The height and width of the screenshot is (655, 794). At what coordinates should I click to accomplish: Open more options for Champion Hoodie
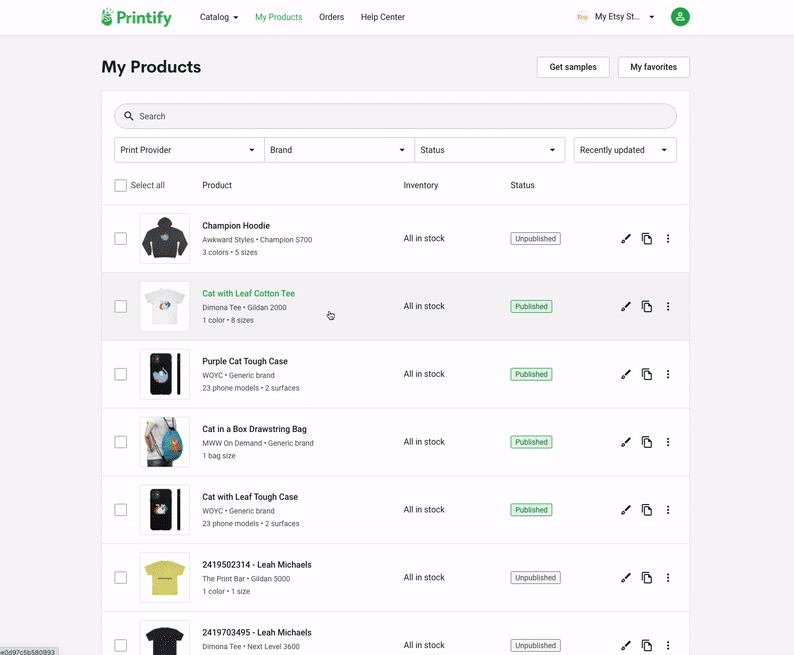coord(668,238)
